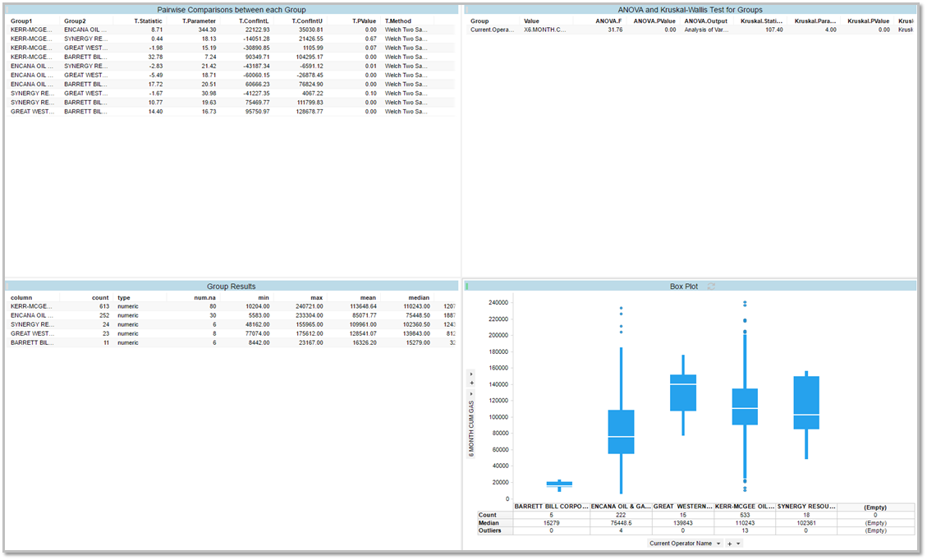Select the X6.MONTH.C... value cell
Viewport: 927px width, 560px height.
coord(544,30)
